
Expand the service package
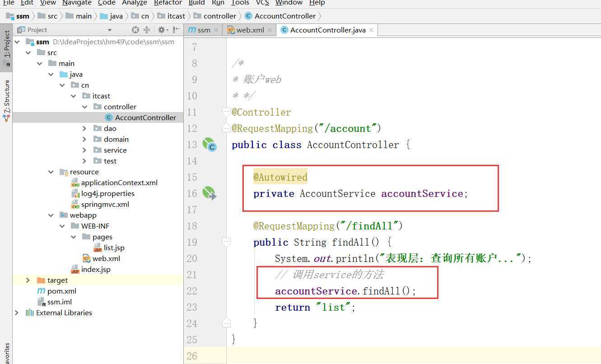tap(84, 150)
